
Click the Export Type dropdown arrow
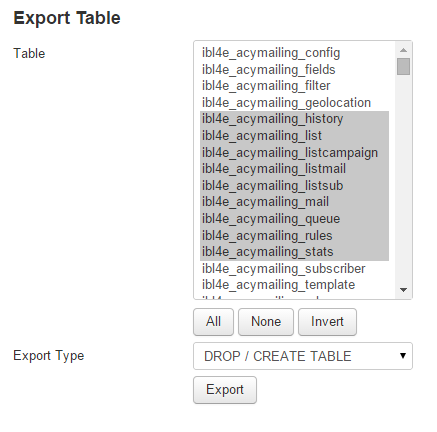tap(403, 356)
